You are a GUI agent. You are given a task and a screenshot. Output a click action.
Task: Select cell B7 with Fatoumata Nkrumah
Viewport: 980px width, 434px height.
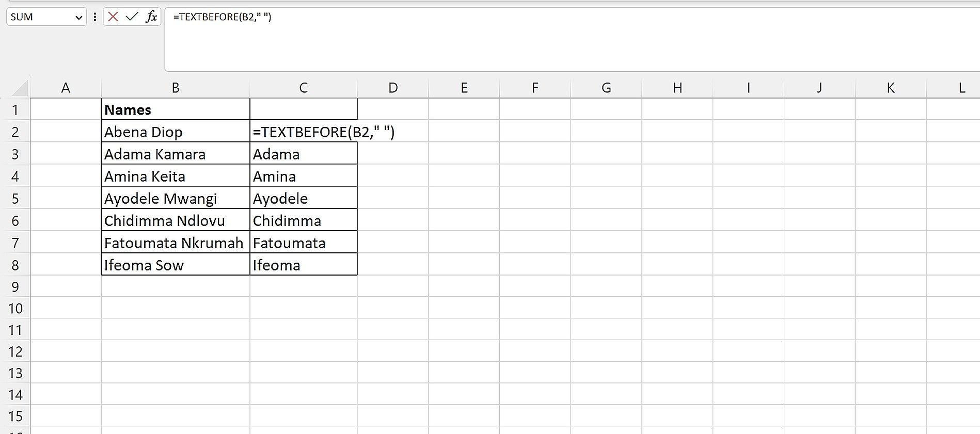coord(176,243)
